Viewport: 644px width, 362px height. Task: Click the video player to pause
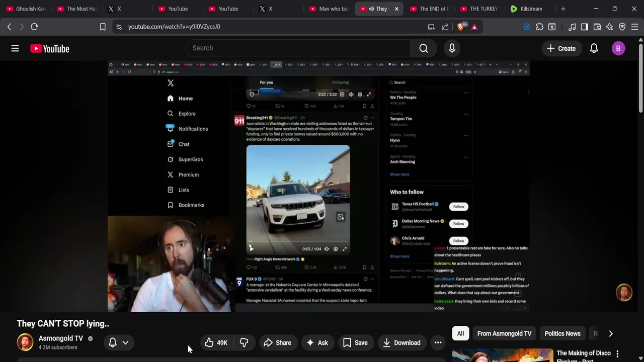(x=318, y=186)
